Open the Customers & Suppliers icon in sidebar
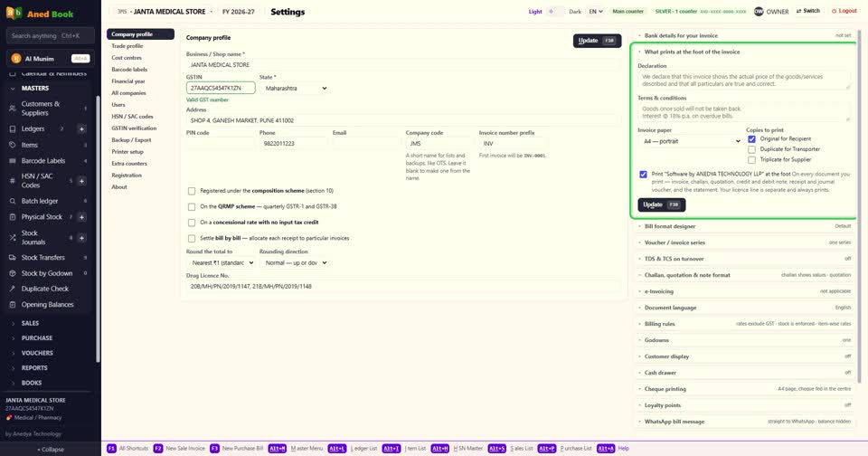 pos(12,108)
